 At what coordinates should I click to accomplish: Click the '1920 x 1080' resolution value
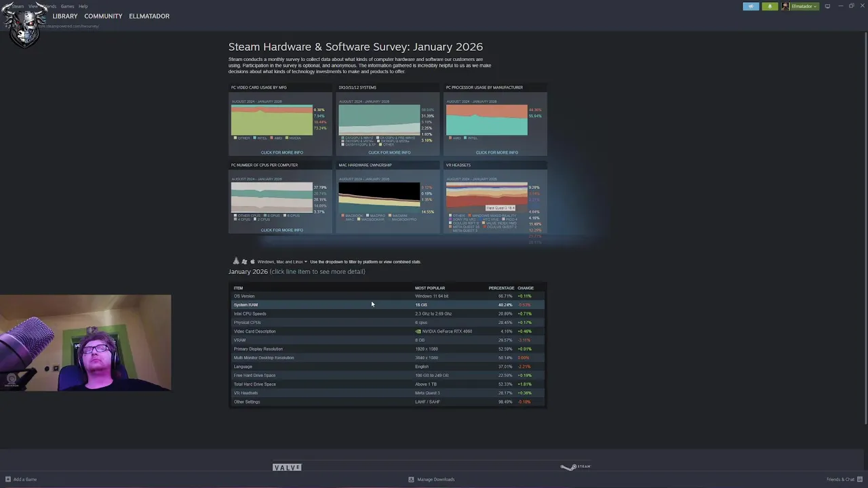427,349
